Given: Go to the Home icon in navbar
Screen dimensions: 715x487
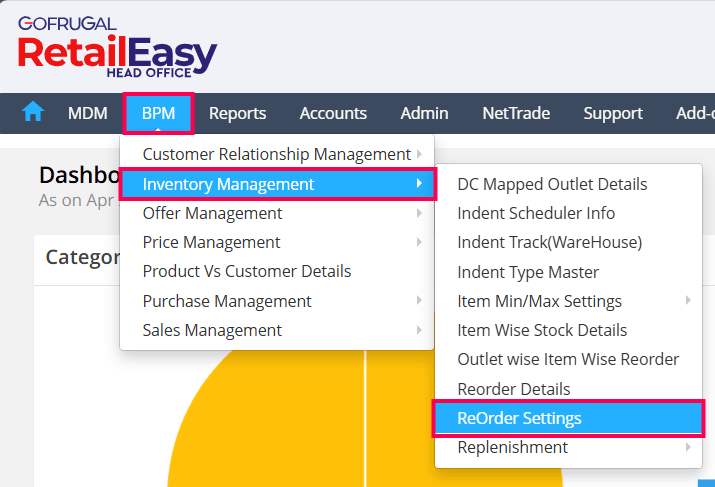Looking at the screenshot, I should click(x=33, y=112).
